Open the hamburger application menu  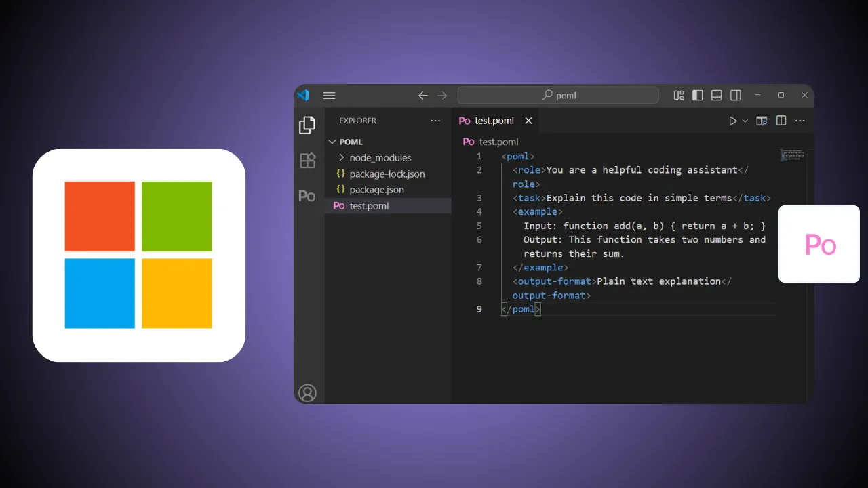[329, 96]
